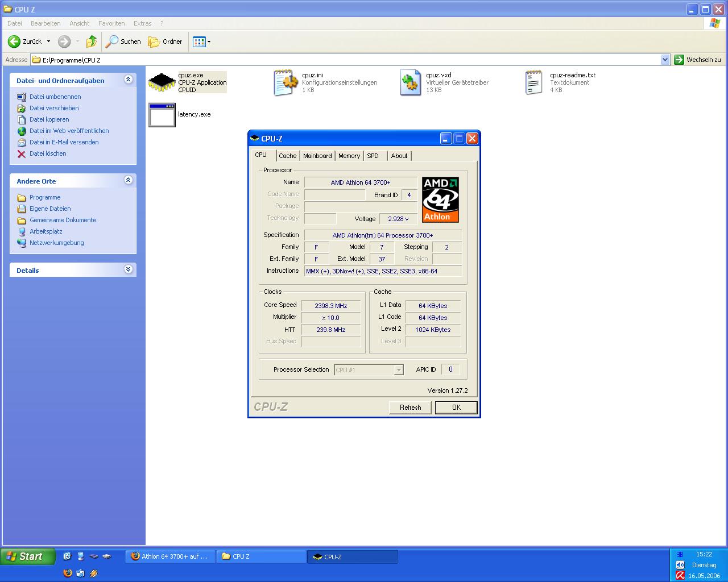Click the Specification text field

(383, 235)
